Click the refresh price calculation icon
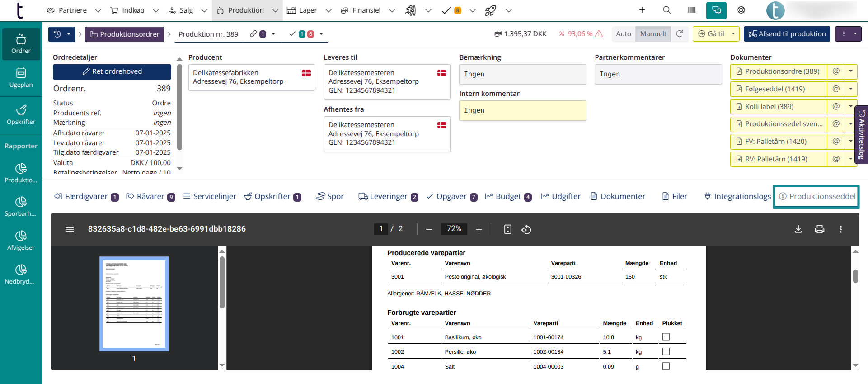Viewport: 868px width, 384px height. click(x=680, y=34)
